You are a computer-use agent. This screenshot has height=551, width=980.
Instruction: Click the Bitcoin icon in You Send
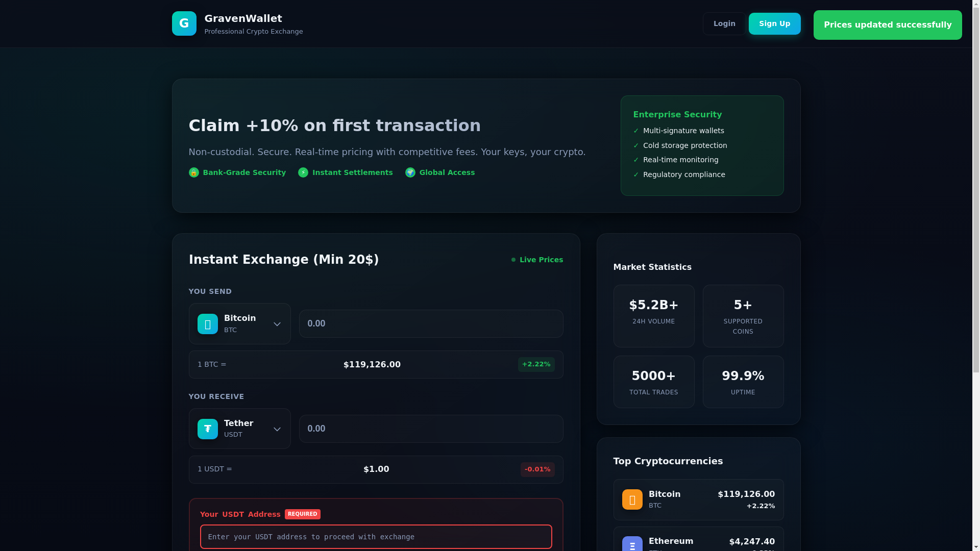pyautogui.click(x=208, y=324)
